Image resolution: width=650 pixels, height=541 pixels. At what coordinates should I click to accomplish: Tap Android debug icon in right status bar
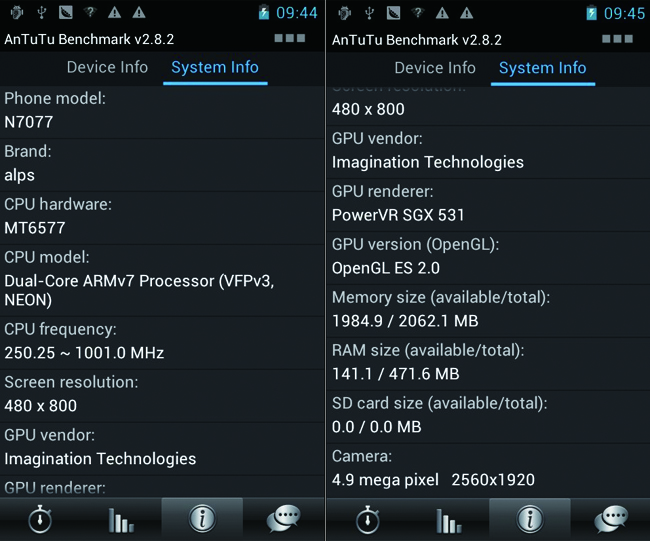345,13
